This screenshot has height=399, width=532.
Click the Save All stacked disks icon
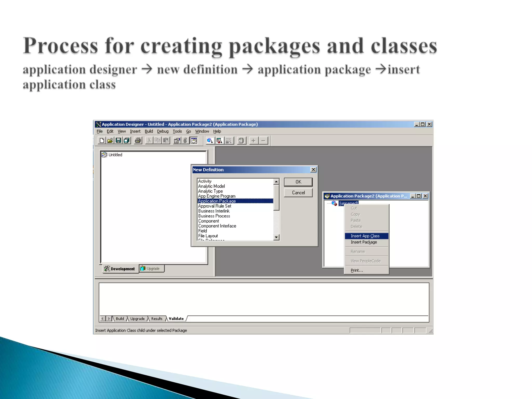click(127, 141)
